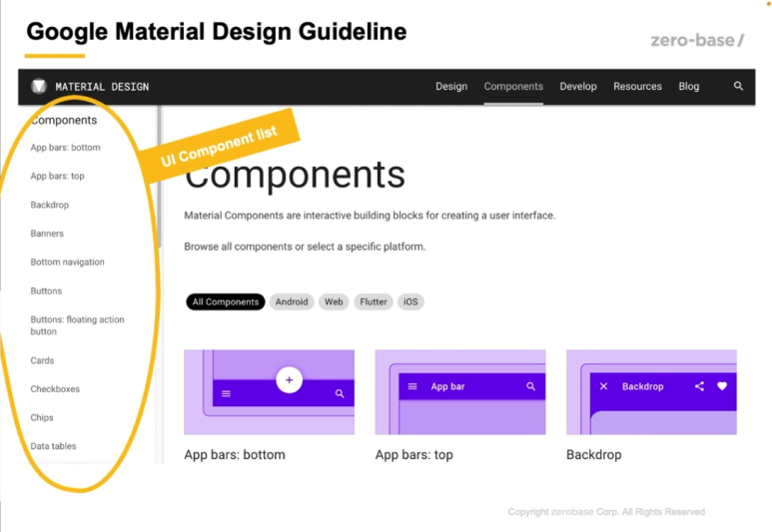Viewport: 772px width, 532px height.
Task: Open Buttons: floating action button sidebar item
Action: tap(77, 325)
